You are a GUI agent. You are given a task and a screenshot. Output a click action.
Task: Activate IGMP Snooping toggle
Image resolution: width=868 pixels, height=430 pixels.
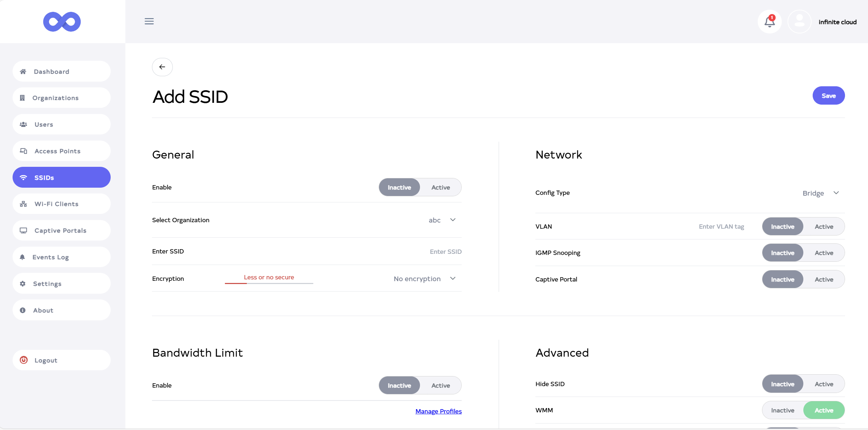point(823,253)
